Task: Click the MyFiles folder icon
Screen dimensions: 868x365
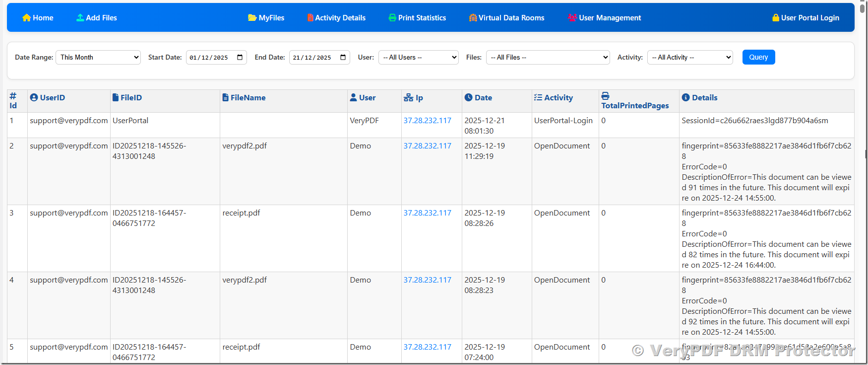Action: coord(252,18)
